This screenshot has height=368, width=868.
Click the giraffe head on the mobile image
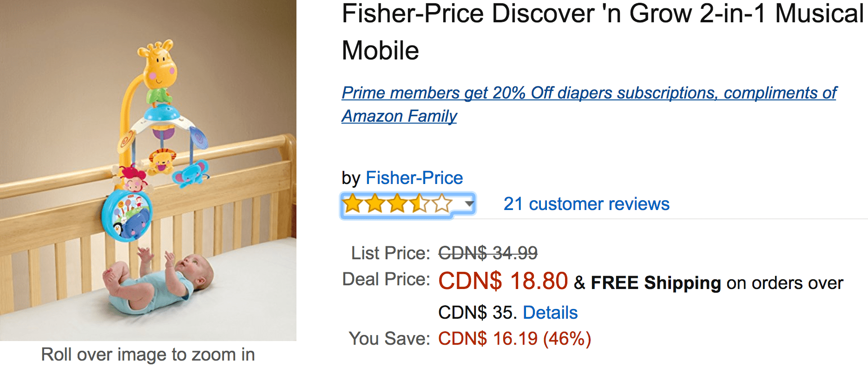(x=158, y=64)
